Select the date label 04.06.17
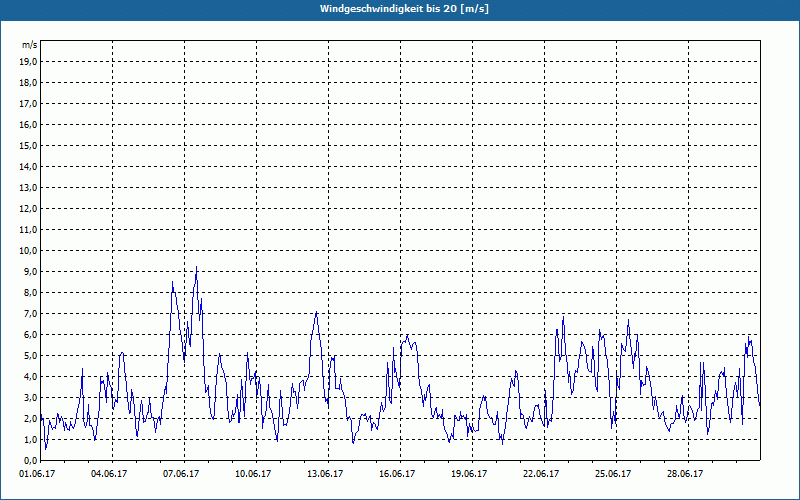 coord(109,473)
